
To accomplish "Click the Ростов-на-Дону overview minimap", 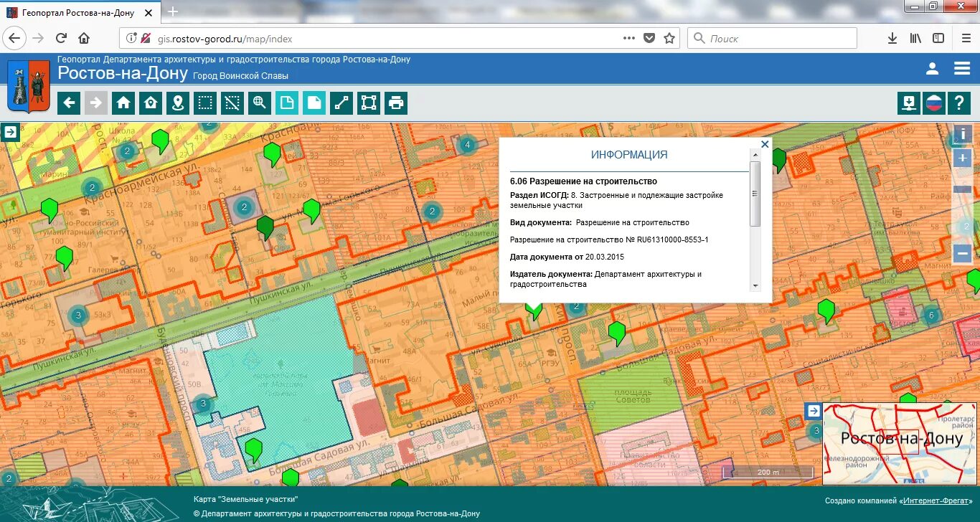I will pyautogui.click(x=900, y=445).
